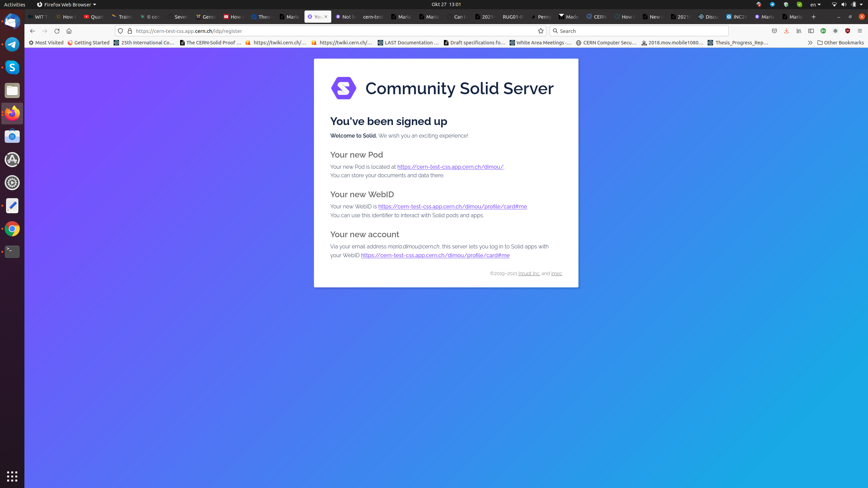
Task: Bookmark this page with star icon
Action: (x=540, y=31)
